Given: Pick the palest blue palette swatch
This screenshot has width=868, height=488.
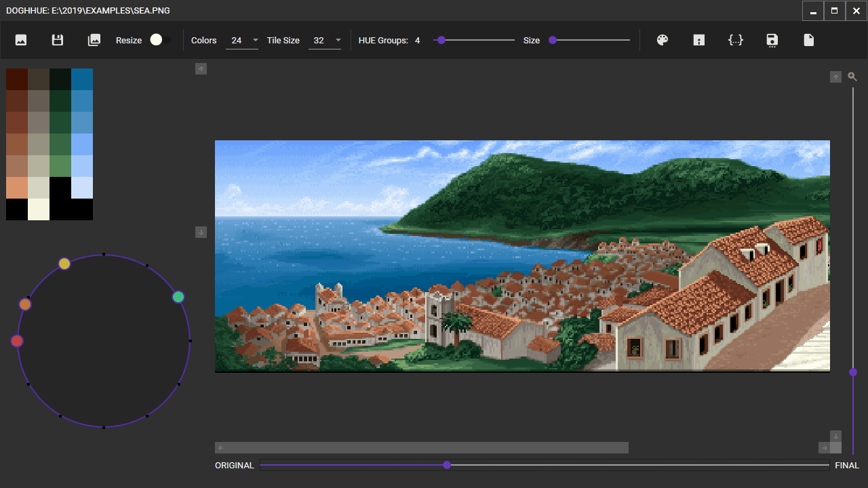Looking at the screenshot, I should (x=82, y=188).
